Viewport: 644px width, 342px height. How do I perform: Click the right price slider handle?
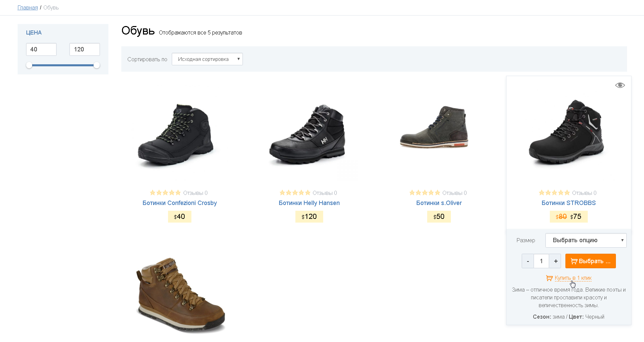coord(97,65)
